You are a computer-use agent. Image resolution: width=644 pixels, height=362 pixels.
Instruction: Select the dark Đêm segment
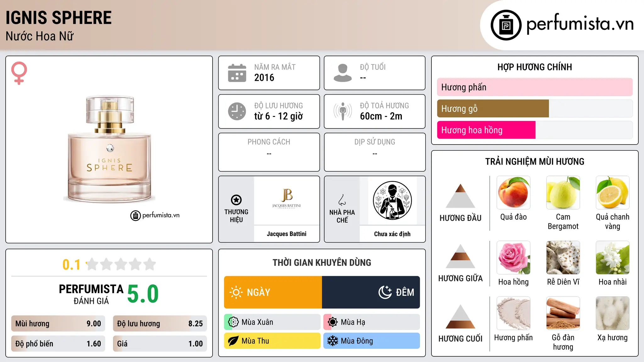coord(371,292)
